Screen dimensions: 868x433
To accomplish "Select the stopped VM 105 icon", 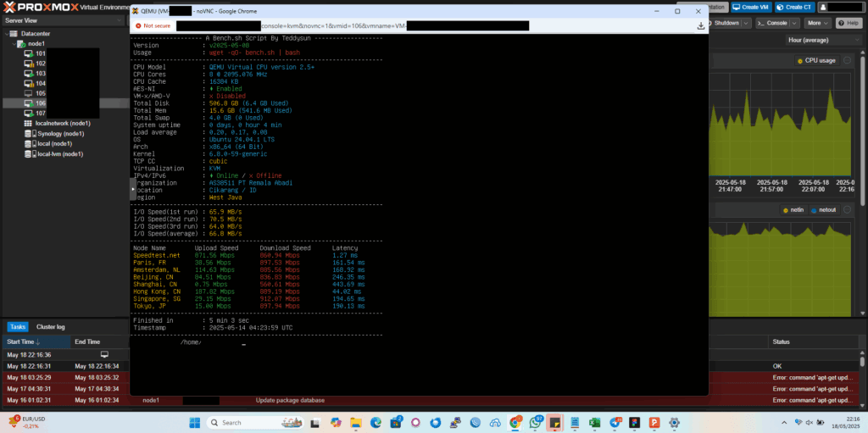I will tap(29, 93).
